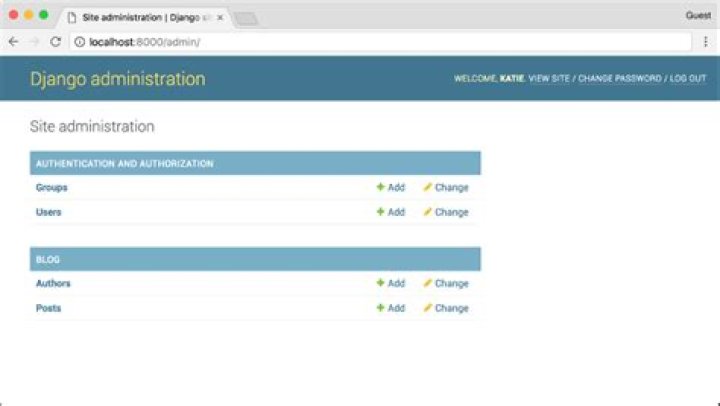Click the Add link for Posts
The width and height of the screenshot is (720, 406).
pos(396,308)
